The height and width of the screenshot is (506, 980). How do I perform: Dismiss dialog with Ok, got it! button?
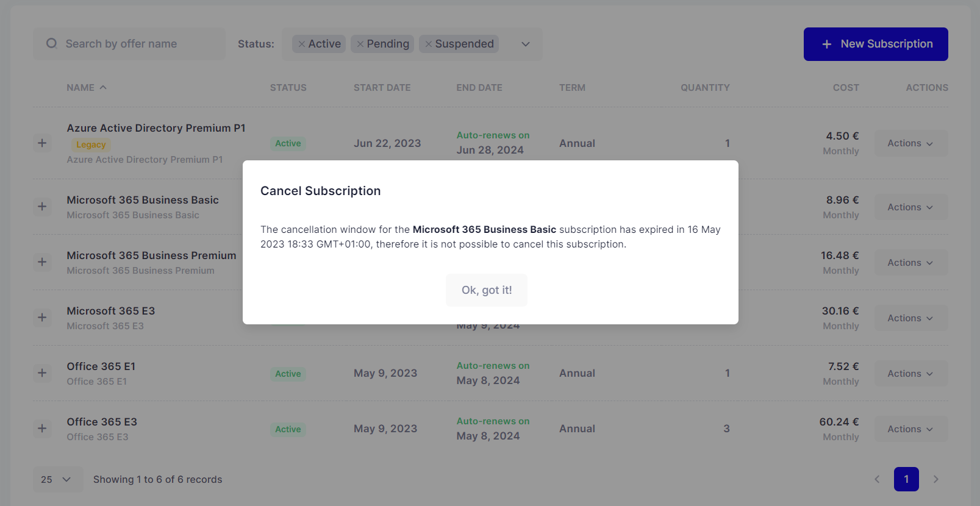coord(487,290)
